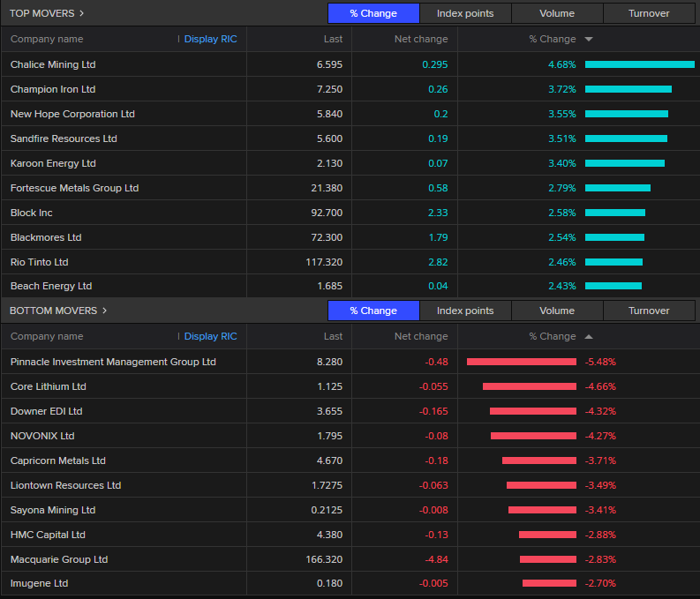Click the BOTTOM MOVERS title
The image size is (700, 599).
point(53,311)
